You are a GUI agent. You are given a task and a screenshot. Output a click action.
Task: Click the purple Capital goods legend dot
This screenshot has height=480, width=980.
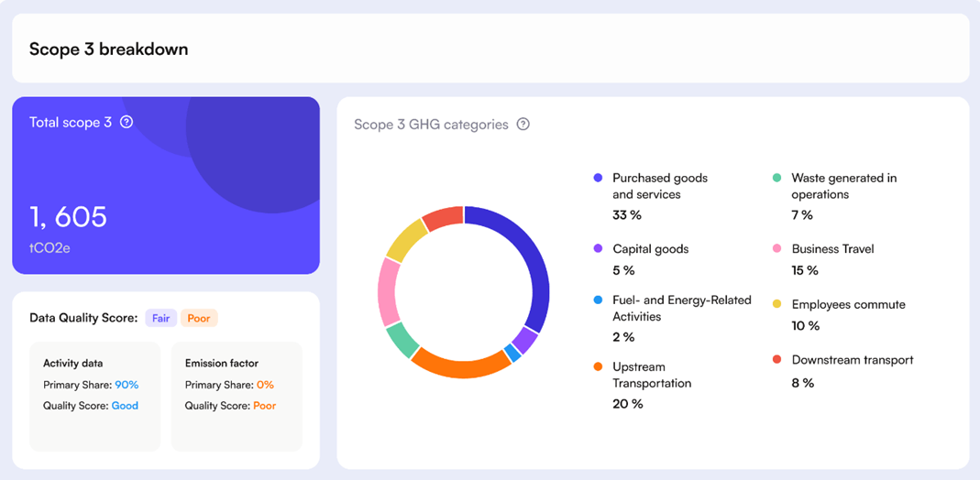pos(598,248)
